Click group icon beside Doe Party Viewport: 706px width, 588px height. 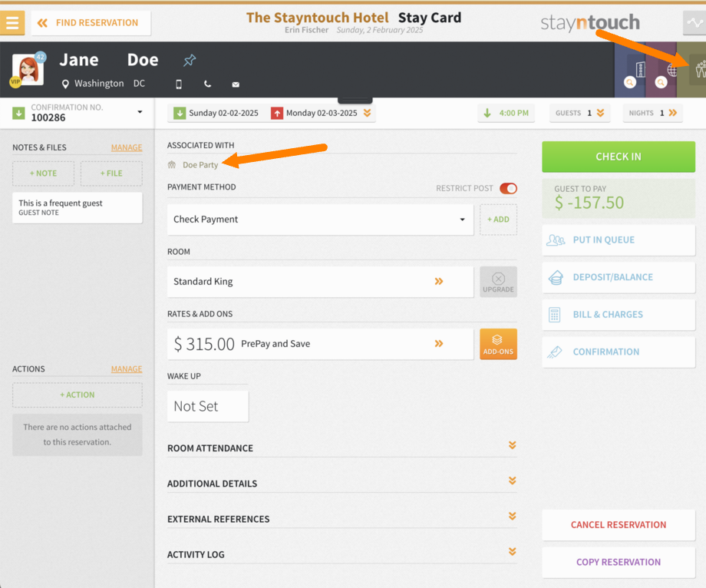(x=172, y=165)
